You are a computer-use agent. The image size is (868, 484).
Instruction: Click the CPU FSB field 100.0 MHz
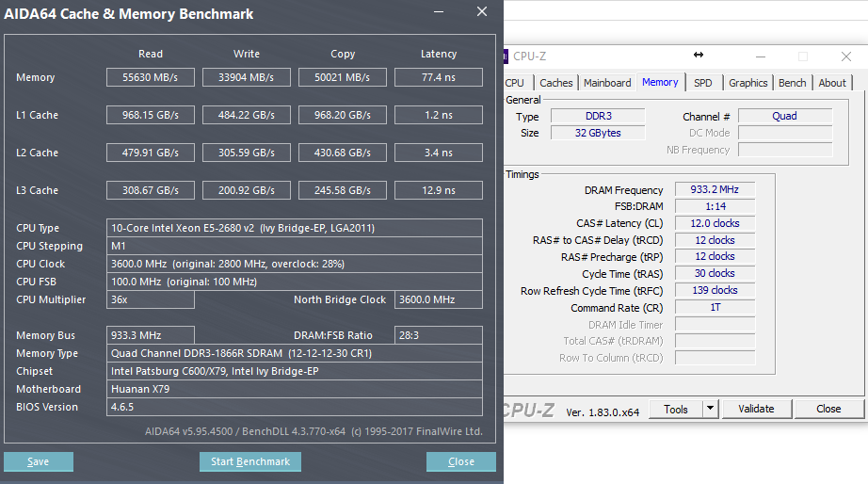[x=295, y=282]
